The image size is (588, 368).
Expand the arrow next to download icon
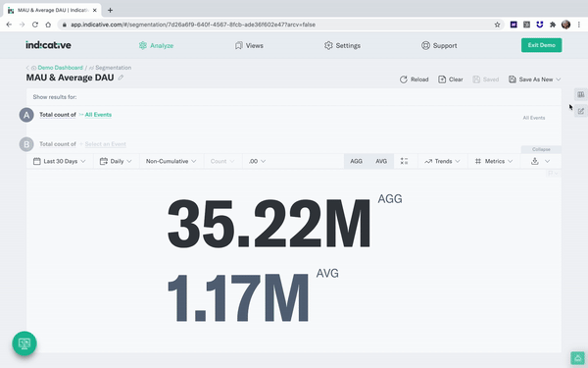[x=548, y=161]
